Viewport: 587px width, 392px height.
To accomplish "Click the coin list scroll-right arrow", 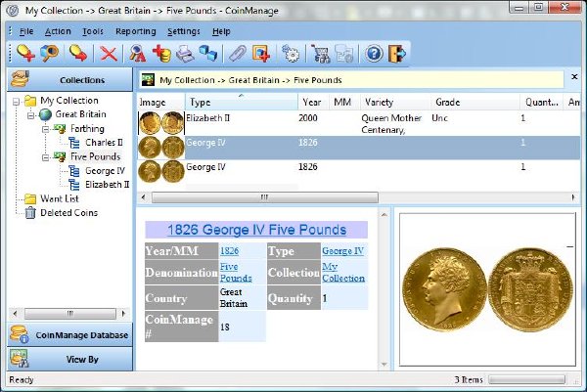I will click(573, 197).
